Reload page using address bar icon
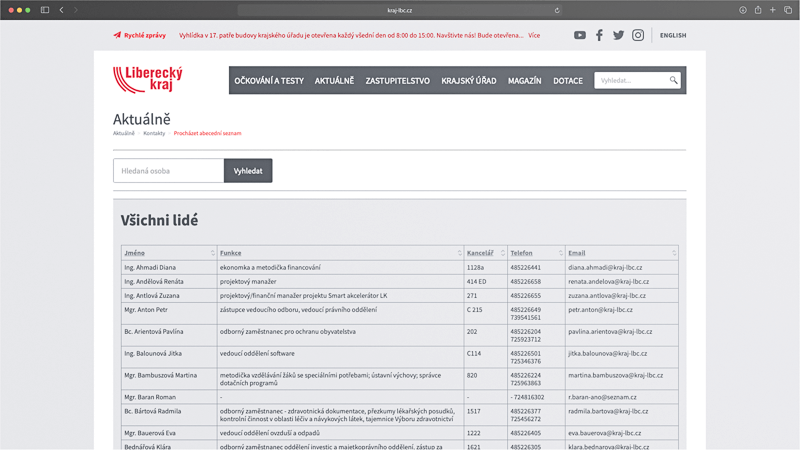 556,10
